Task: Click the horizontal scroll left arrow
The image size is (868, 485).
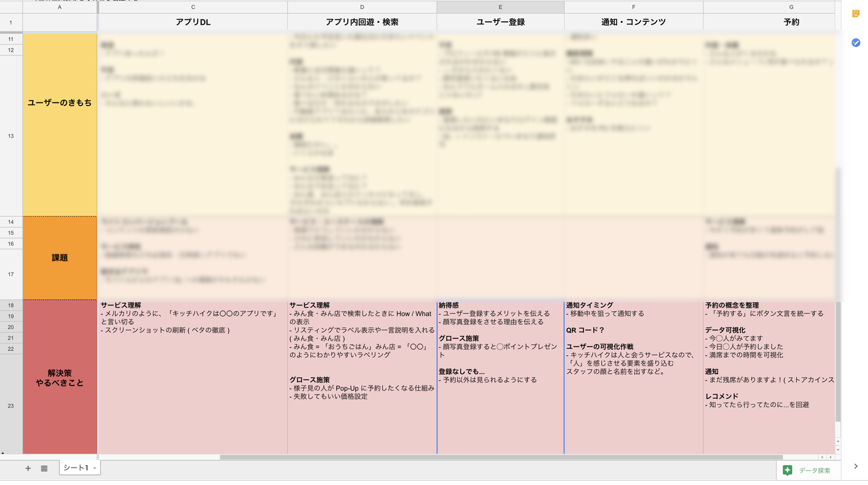Action: [822, 457]
